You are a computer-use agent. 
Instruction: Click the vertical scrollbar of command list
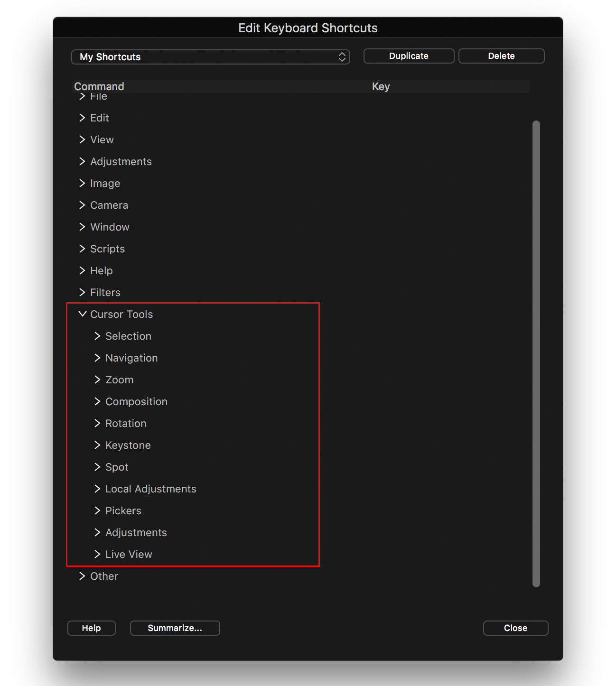coord(536,354)
